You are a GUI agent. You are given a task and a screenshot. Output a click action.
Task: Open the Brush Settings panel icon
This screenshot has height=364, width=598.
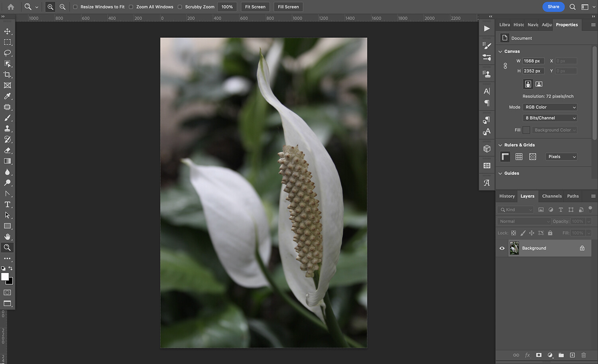(x=487, y=46)
